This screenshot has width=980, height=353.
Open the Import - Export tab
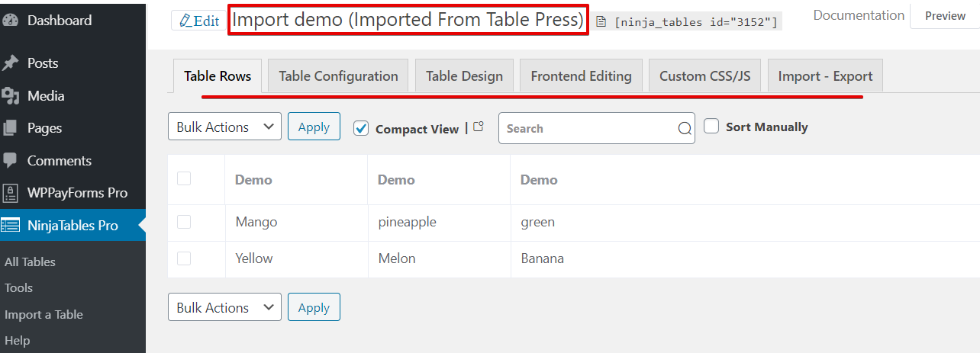pyautogui.click(x=825, y=76)
